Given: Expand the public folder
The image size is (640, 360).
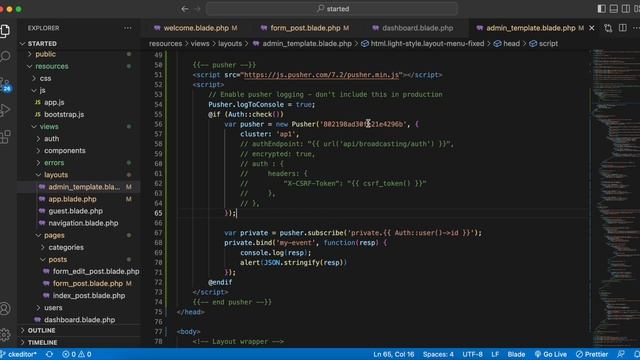Looking at the screenshot, I should point(45,54).
